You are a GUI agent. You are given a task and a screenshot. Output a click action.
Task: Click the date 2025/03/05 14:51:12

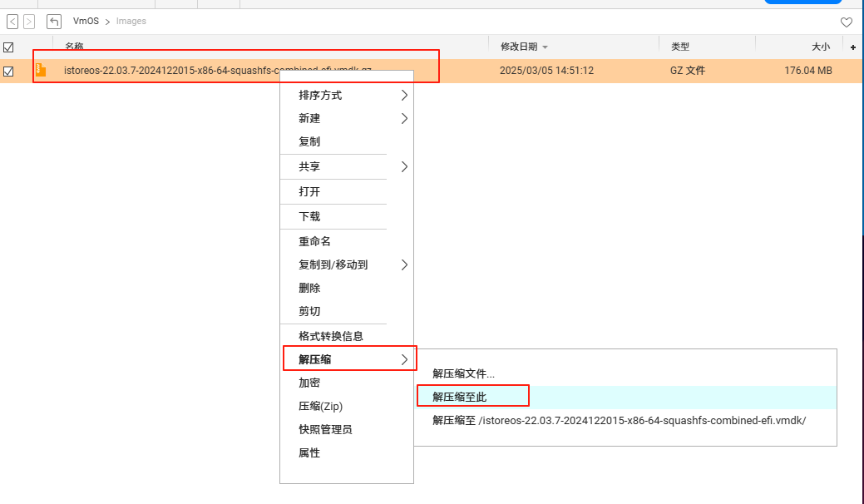546,71
